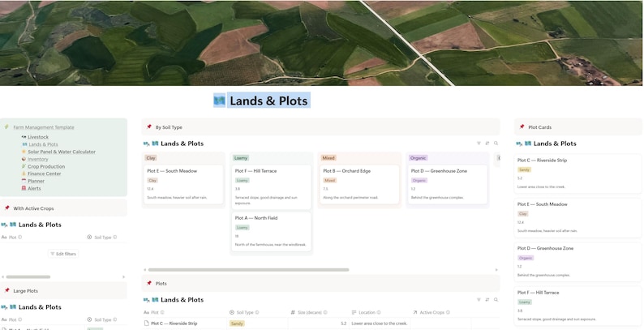
Task: Open Plot B — Orchard Edge board card
Action: 359,185
